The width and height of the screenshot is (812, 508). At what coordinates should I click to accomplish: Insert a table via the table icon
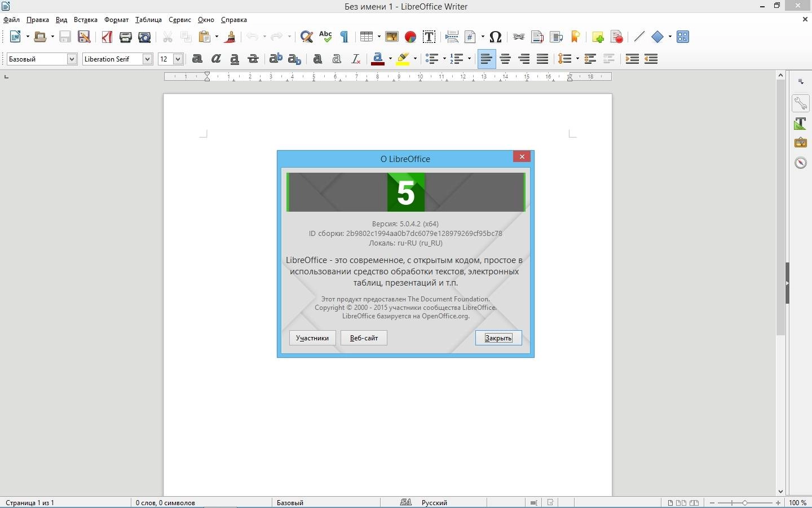pos(367,37)
